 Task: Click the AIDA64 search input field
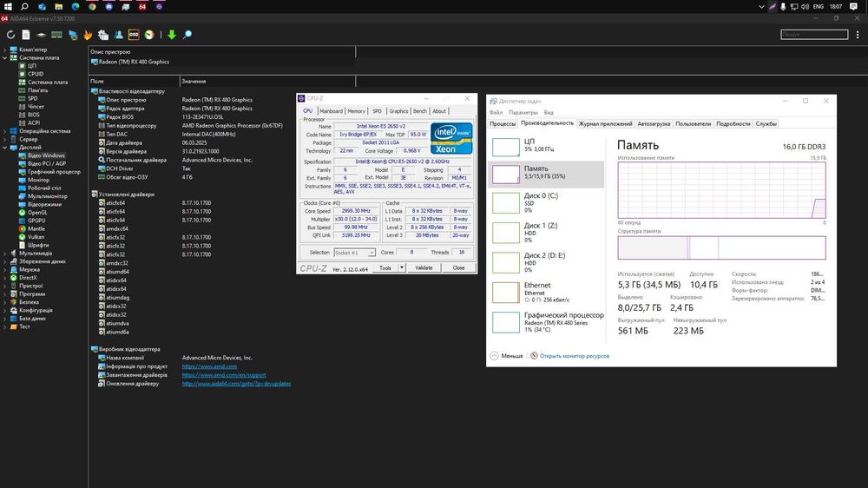814,35
